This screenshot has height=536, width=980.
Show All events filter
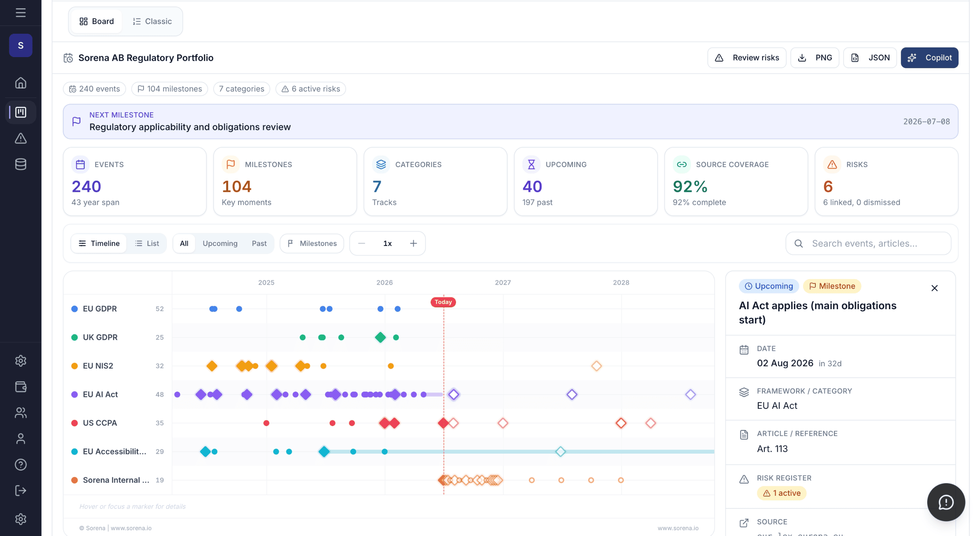(x=184, y=243)
